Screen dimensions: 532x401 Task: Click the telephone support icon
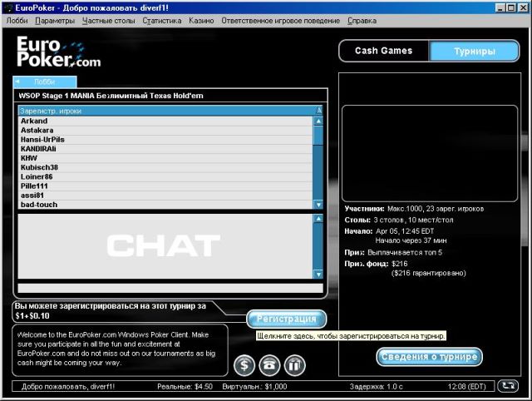coord(269,365)
